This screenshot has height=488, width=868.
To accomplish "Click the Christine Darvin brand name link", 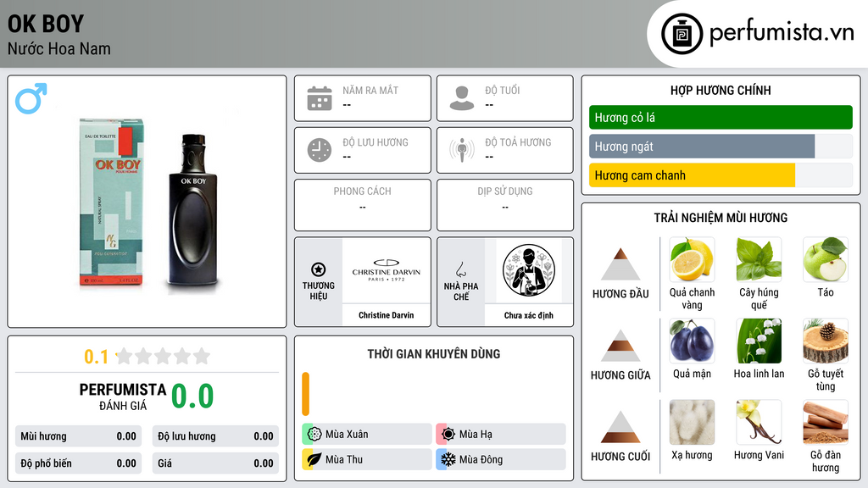I will tap(387, 315).
